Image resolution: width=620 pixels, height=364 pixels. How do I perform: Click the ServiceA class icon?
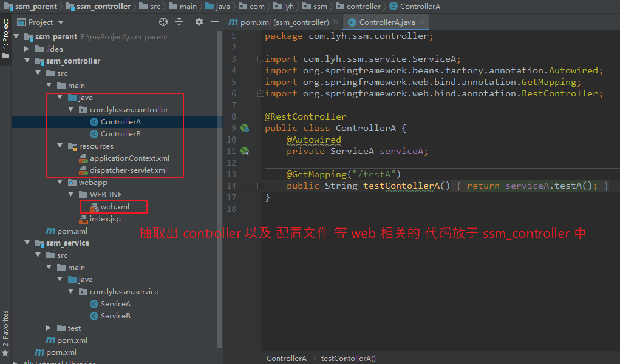tap(94, 303)
